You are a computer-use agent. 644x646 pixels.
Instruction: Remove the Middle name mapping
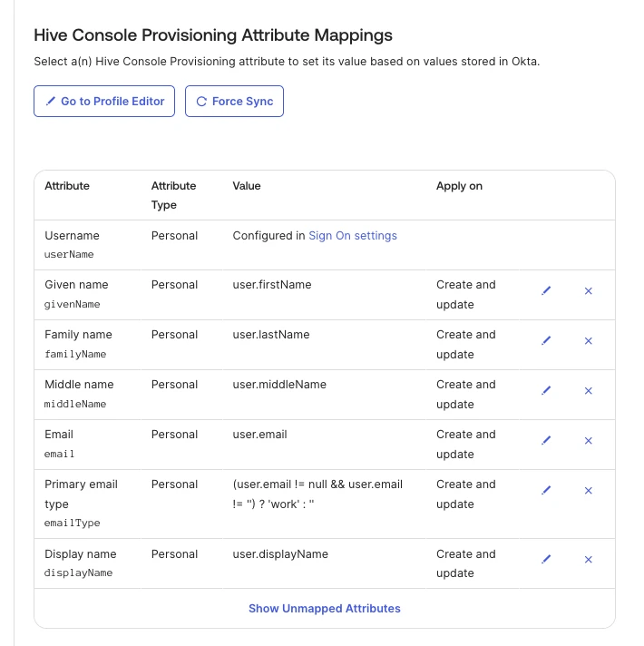coord(589,390)
